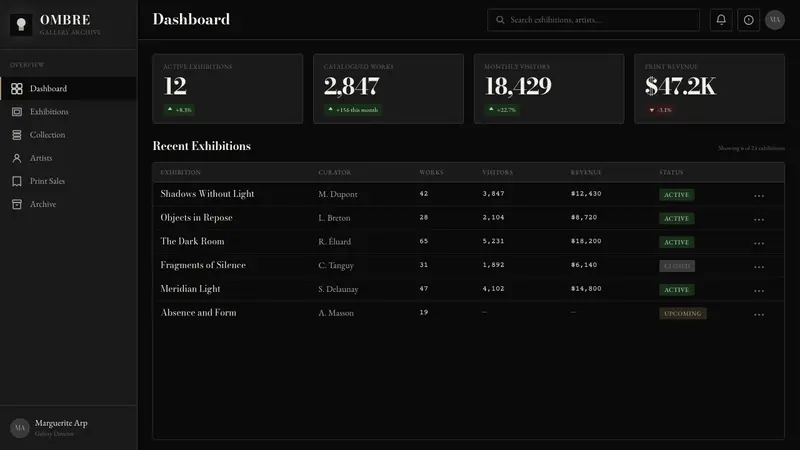Viewport: 800px width, 450px height.
Task: Click the Archive box icon
Action: 17,204
